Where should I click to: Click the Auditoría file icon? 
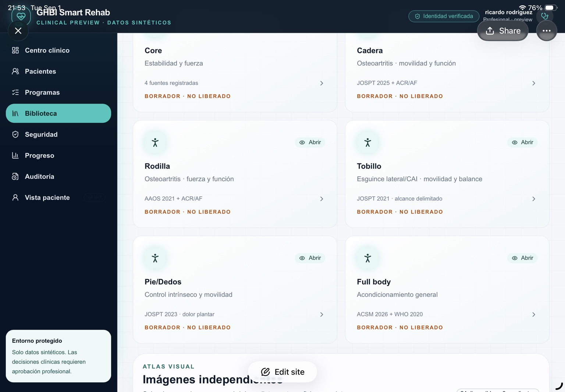coord(15,177)
